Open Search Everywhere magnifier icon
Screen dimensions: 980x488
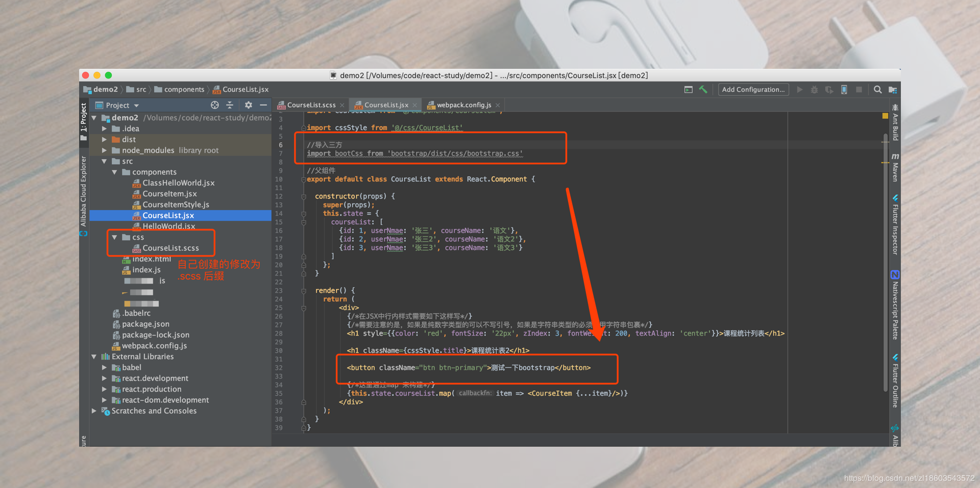877,90
